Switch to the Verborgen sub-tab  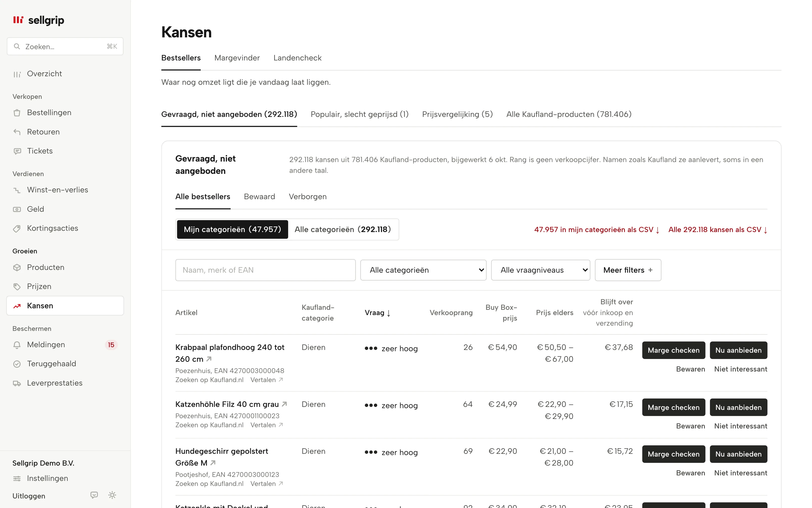coord(308,196)
